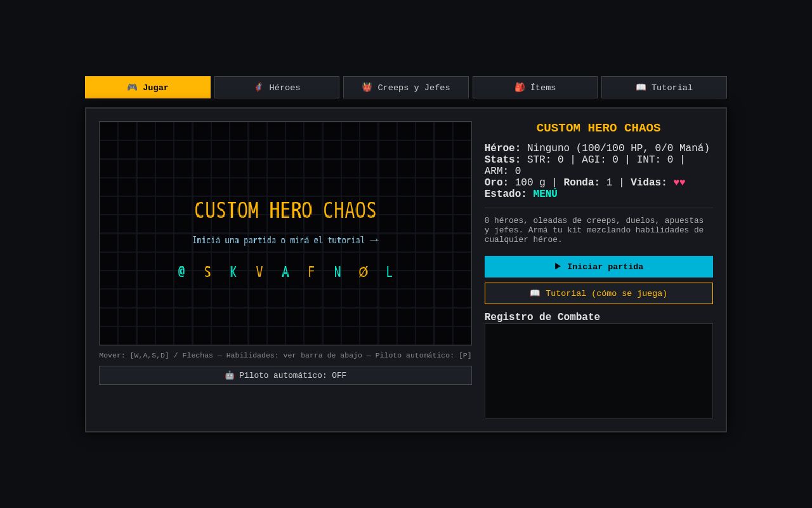This screenshot has width=812, height=508.
Task: Click the ogre mask icon on Creeps tab
Action: tap(367, 88)
